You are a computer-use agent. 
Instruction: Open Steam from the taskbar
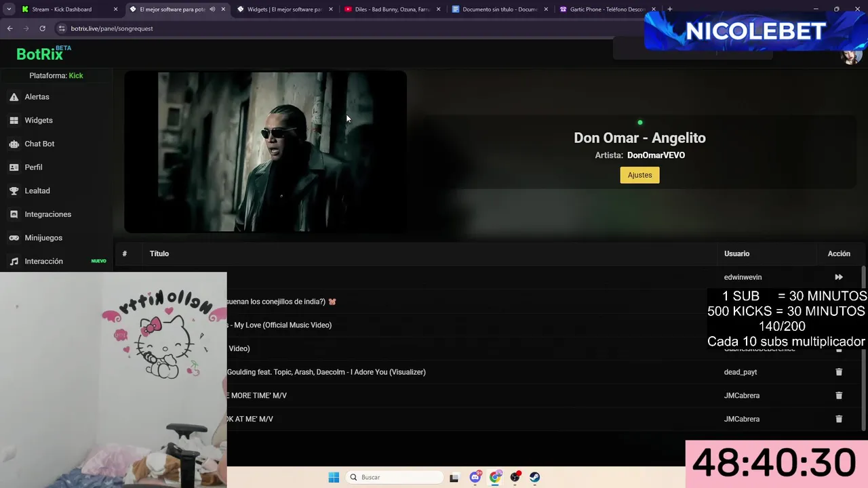[x=535, y=477]
